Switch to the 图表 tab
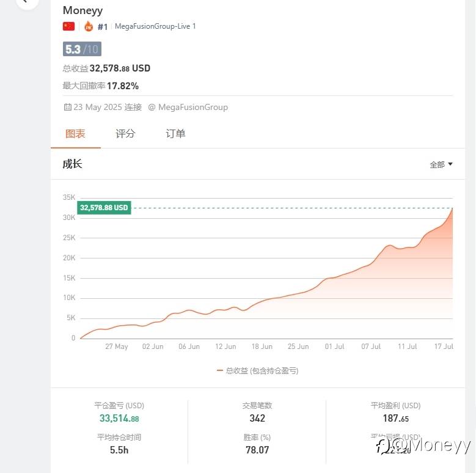The image size is (476, 473). point(75,134)
